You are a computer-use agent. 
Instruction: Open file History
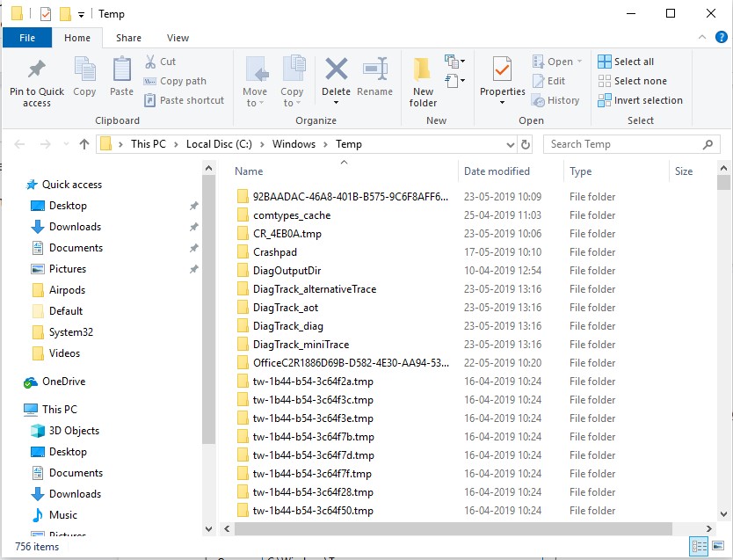click(x=555, y=100)
